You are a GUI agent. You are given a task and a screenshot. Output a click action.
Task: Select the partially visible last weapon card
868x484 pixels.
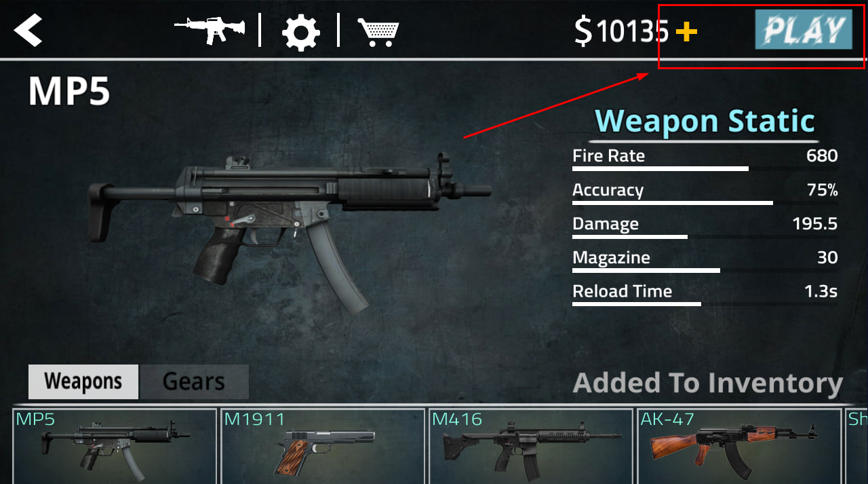pos(856,446)
